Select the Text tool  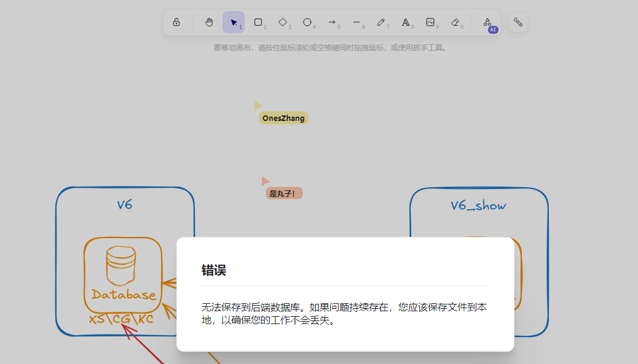coord(406,21)
